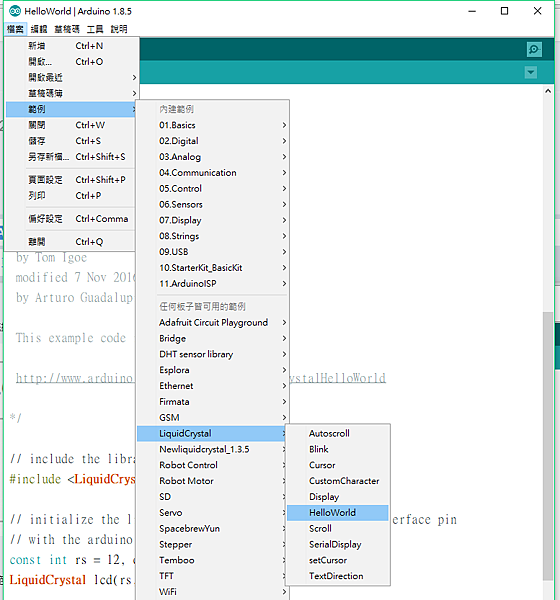Select 新增 Ctrl+N menu item

point(71,46)
